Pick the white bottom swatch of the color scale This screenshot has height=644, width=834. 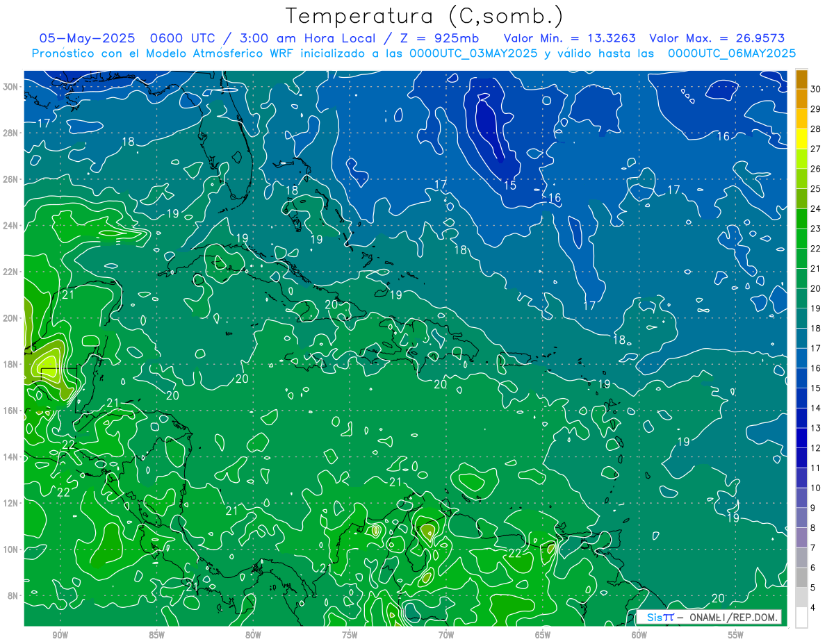point(801,618)
